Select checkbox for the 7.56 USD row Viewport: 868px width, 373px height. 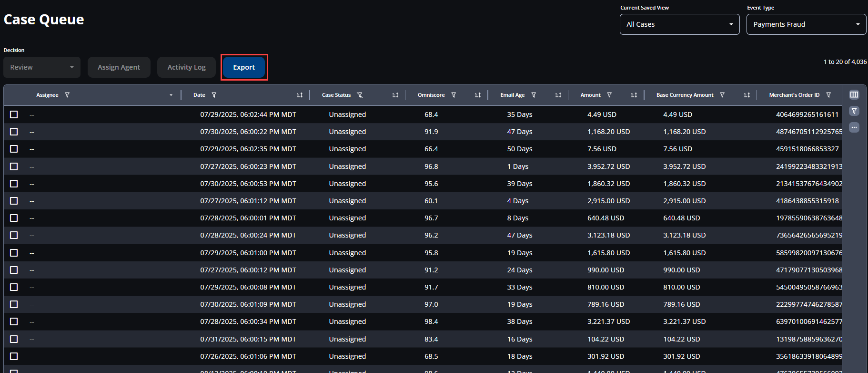tap(14, 149)
